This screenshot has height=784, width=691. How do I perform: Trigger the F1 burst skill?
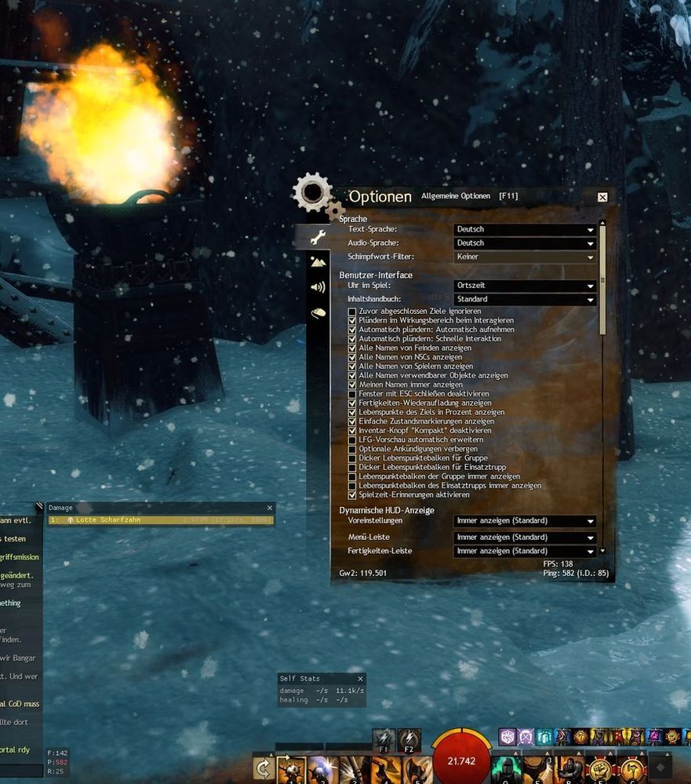pyautogui.click(x=384, y=741)
